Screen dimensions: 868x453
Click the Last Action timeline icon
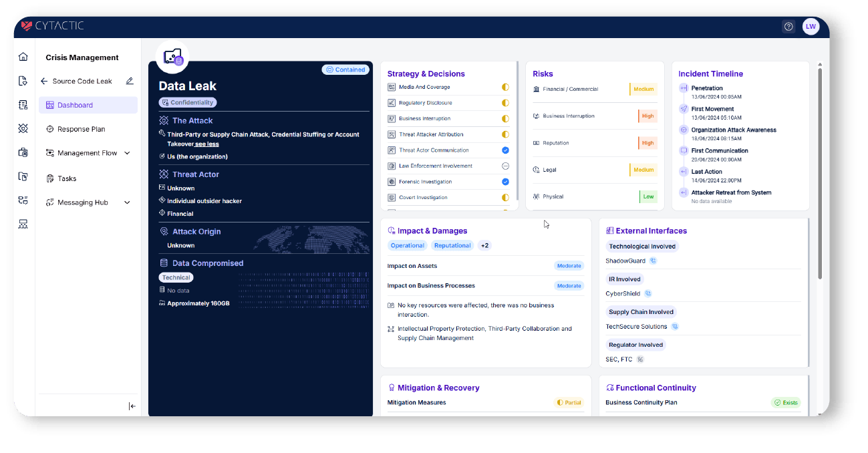(x=684, y=172)
